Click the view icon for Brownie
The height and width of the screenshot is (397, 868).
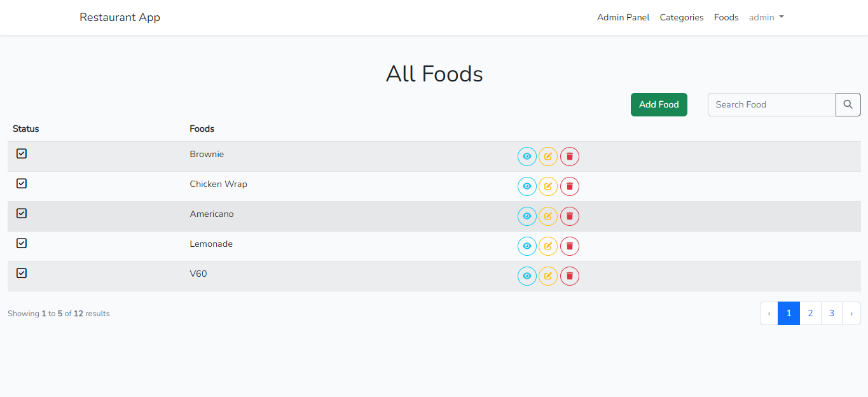click(527, 156)
